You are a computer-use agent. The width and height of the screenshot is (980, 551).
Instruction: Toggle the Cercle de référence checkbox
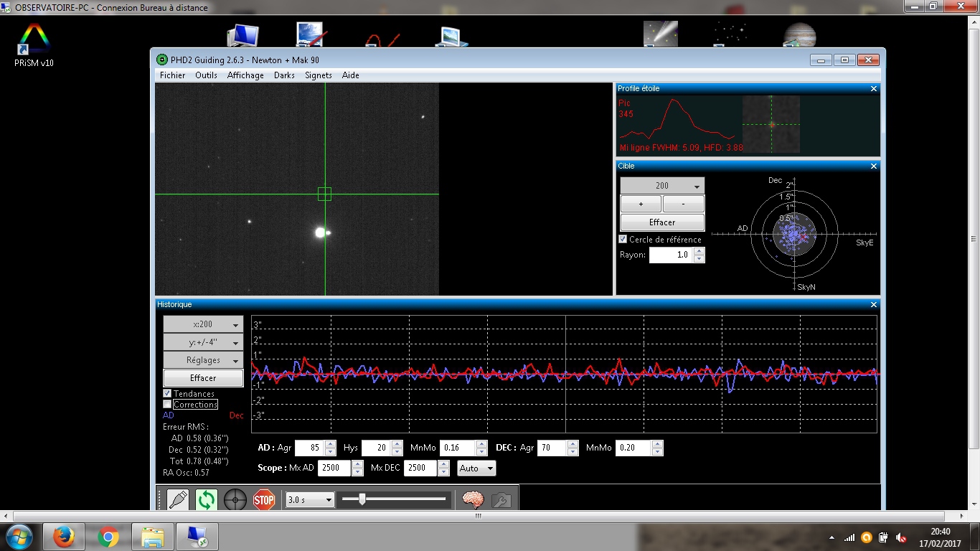coord(623,239)
